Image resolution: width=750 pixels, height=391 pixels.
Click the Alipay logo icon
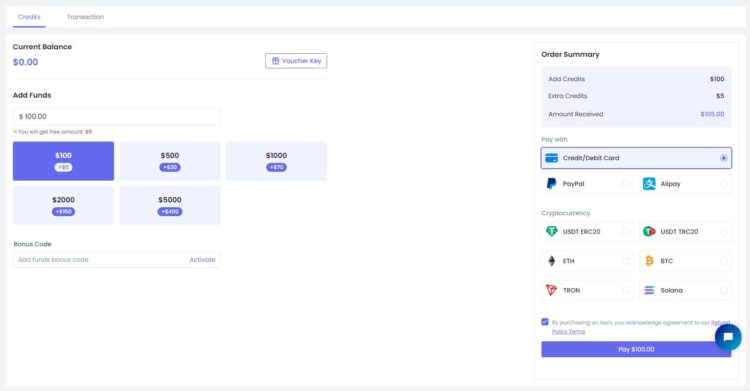(x=649, y=184)
